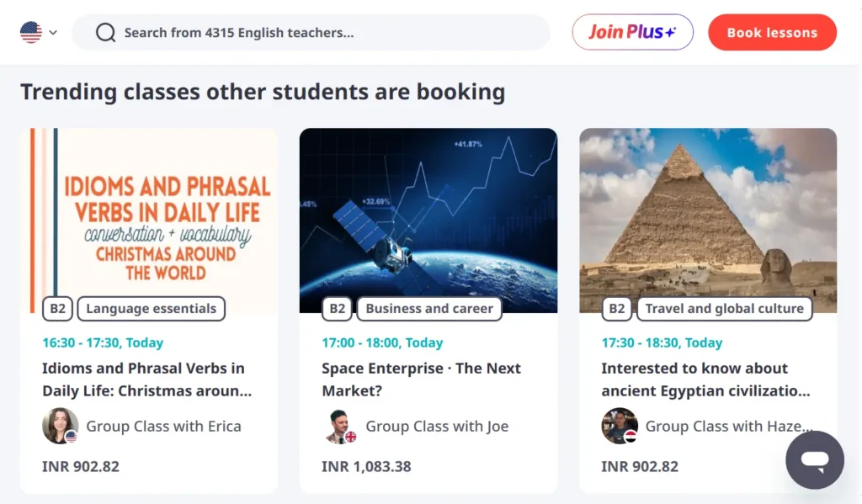Open the ancient Egyptian civilization class title

[x=705, y=379]
